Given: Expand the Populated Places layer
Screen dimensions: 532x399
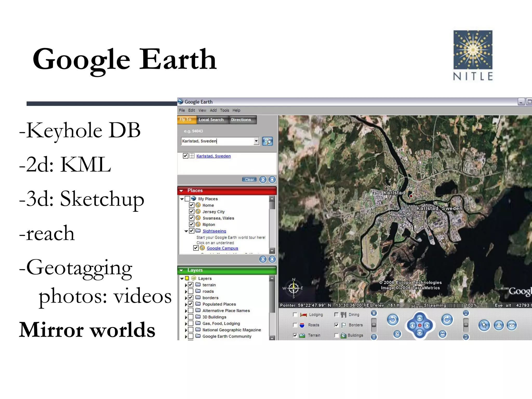Looking at the screenshot, I should (186, 304).
